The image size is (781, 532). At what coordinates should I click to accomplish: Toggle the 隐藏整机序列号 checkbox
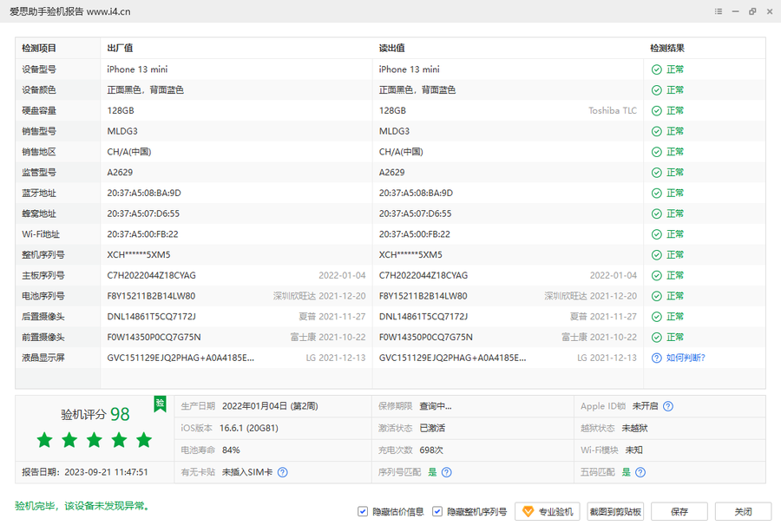pyautogui.click(x=436, y=511)
